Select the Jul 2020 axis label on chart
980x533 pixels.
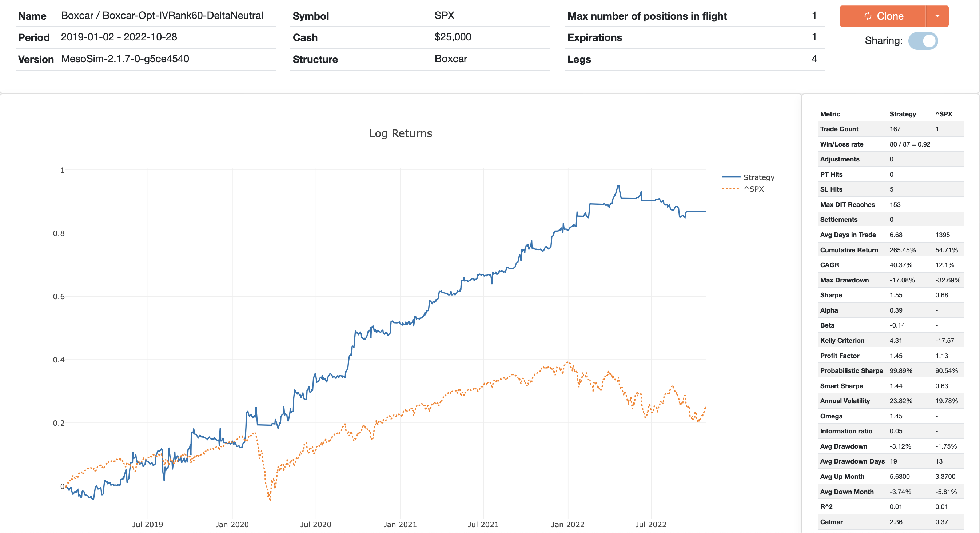coord(316,525)
